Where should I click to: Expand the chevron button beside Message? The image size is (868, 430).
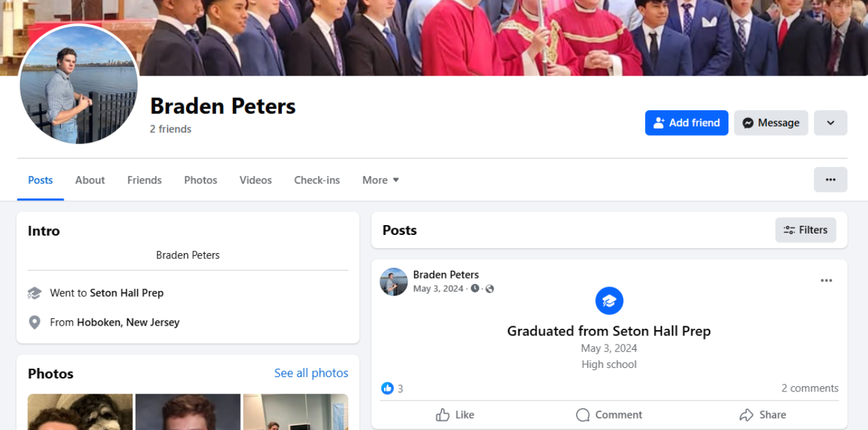[830, 123]
